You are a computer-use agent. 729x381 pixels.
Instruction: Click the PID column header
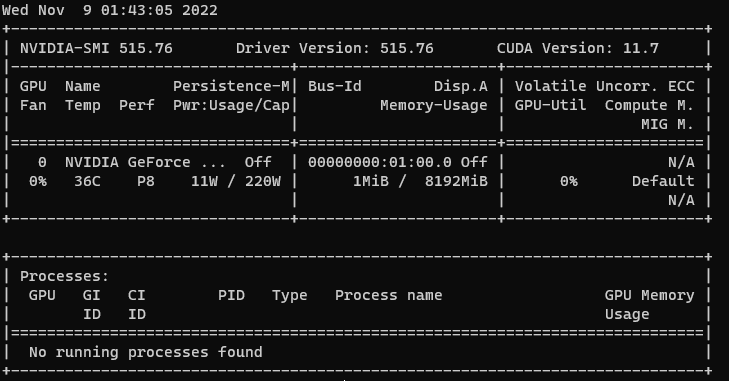(232, 295)
